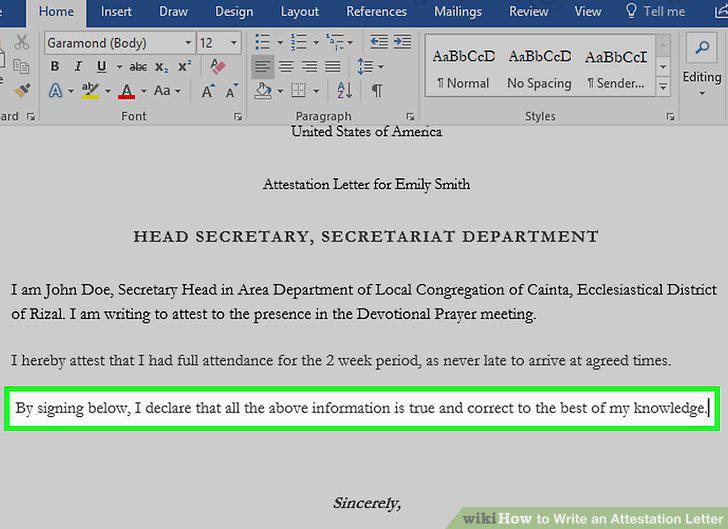
Task: Open font color dropdown arrow
Action: [x=143, y=91]
